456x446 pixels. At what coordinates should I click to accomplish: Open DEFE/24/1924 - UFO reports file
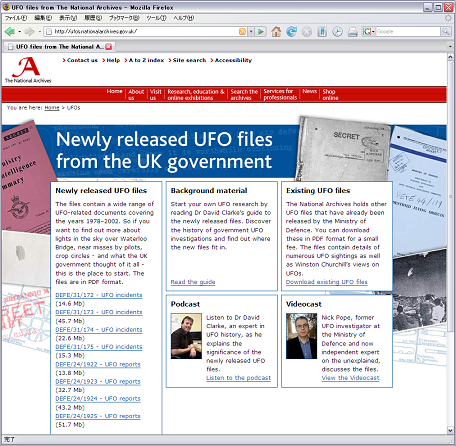coord(98,399)
